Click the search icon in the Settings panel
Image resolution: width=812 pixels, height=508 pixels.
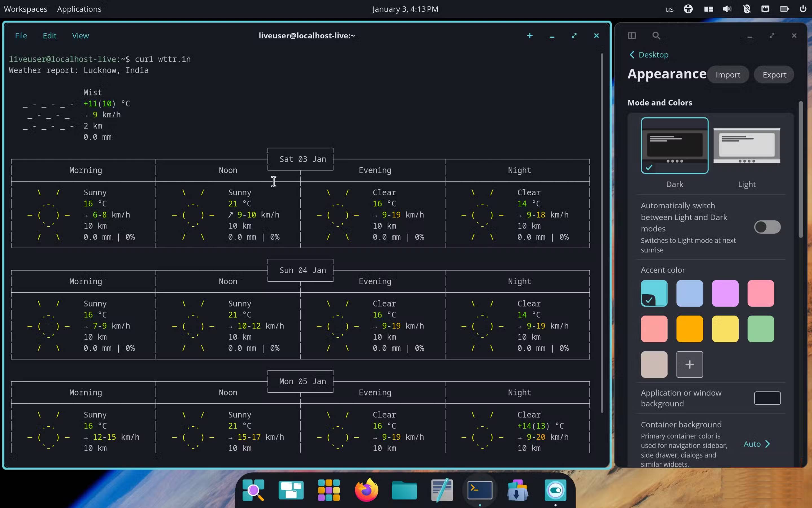click(x=656, y=36)
